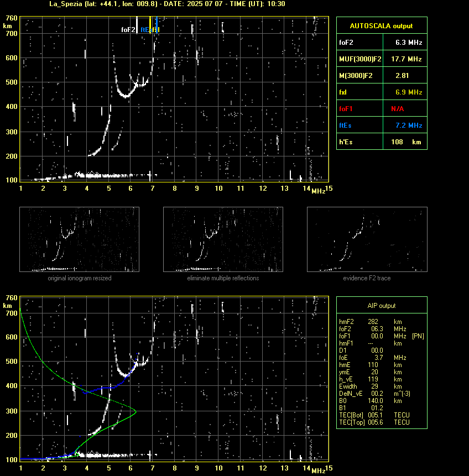This screenshot has width=469, height=476.
Task: Click the AIP foF2 '06.3 MHz' row
Action: (373, 329)
